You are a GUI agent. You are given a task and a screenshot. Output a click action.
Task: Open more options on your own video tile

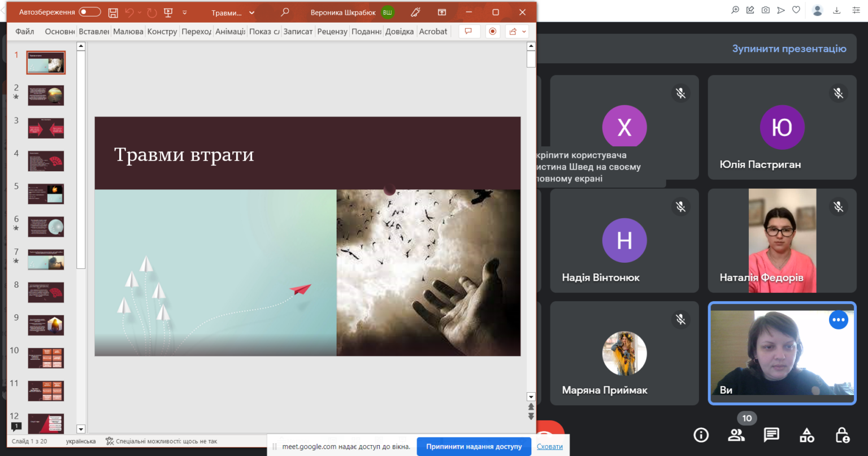tap(839, 320)
